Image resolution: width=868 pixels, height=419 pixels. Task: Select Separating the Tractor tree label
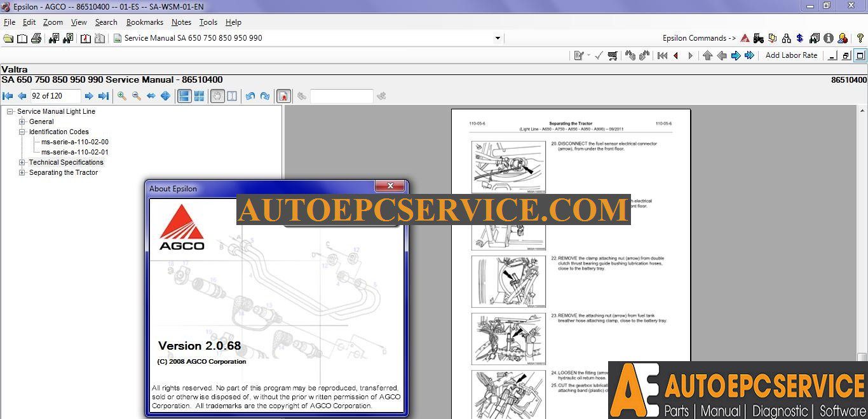tap(64, 172)
